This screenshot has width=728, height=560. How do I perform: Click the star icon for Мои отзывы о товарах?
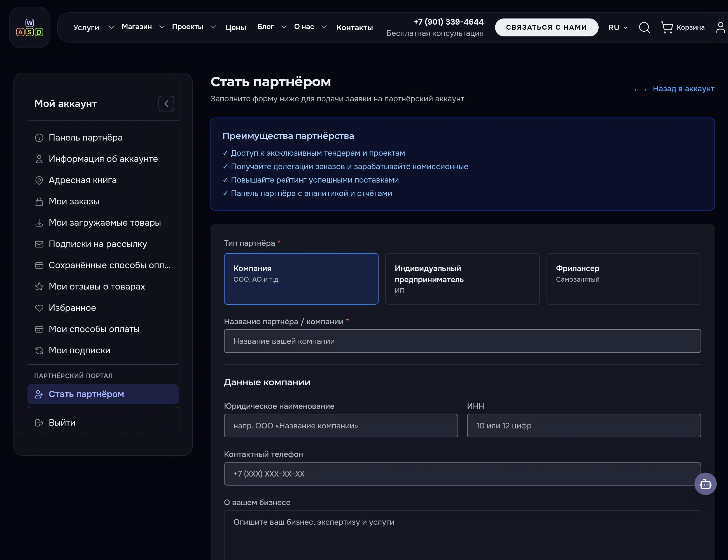[x=39, y=287]
